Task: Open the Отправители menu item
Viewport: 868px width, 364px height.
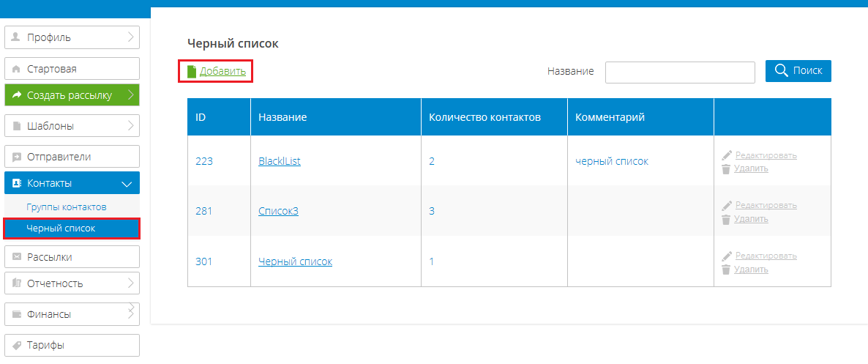Action: click(x=72, y=157)
